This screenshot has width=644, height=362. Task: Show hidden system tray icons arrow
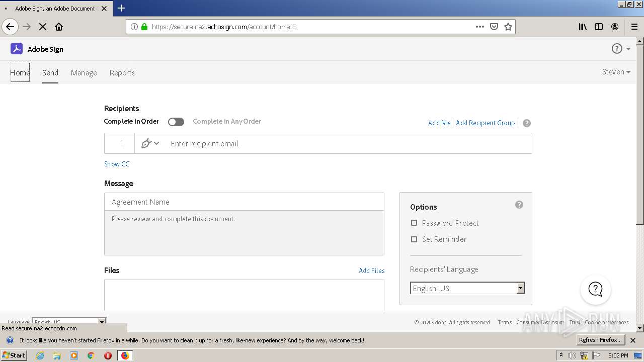click(x=561, y=355)
